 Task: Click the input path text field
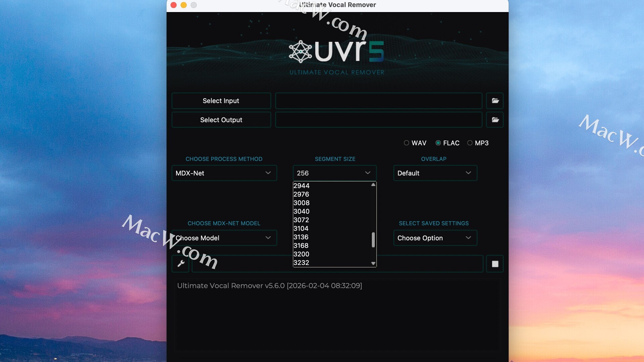378,101
